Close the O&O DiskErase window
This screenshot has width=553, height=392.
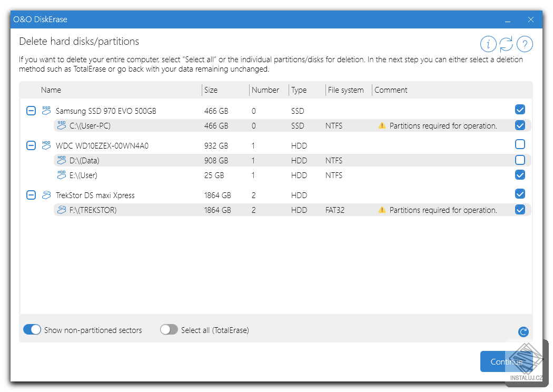tap(531, 20)
